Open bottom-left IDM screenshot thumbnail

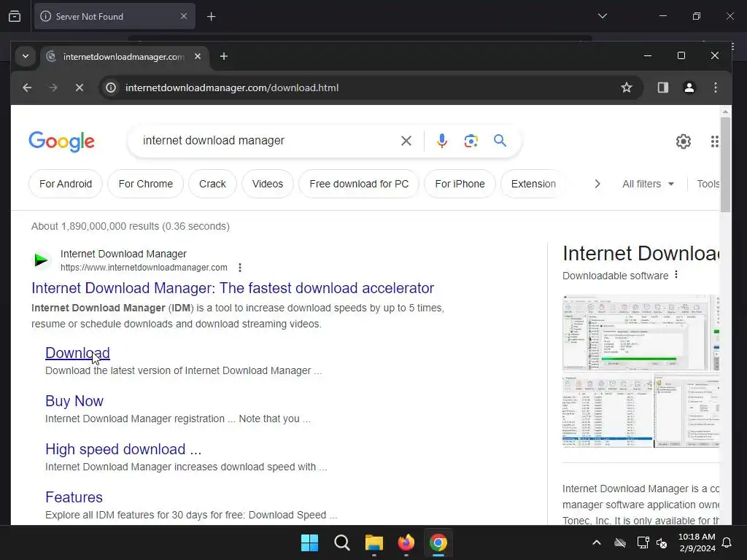click(x=608, y=411)
